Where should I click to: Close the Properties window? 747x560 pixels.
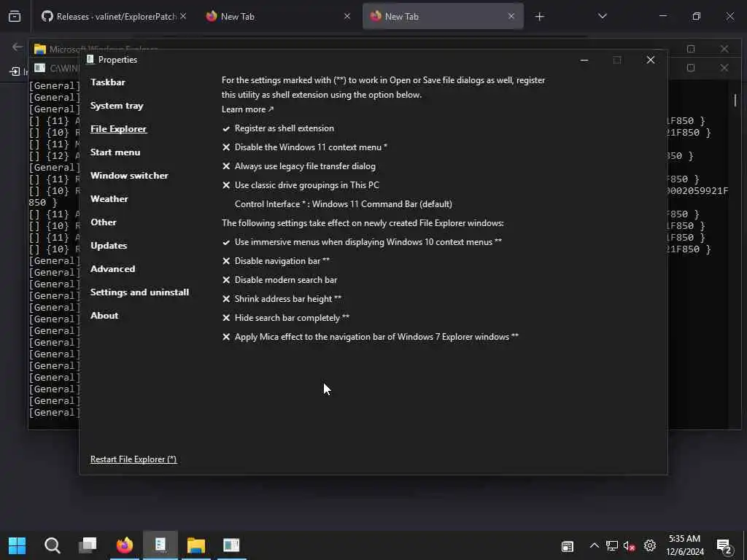(650, 60)
